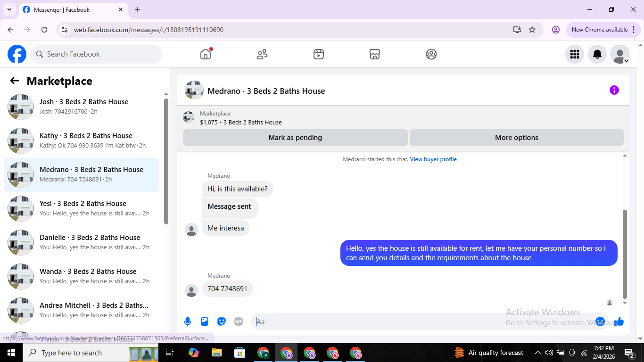Open Kathy's 3 Beds 2 Baths conversation
Image resolution: width=644 pixels, height=362 pixels.
(81, 141)
